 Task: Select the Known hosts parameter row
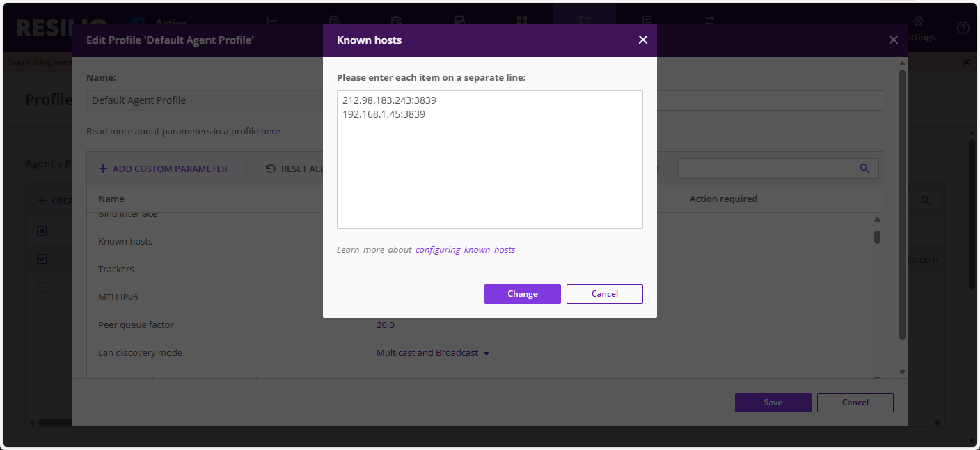point(125,241)
